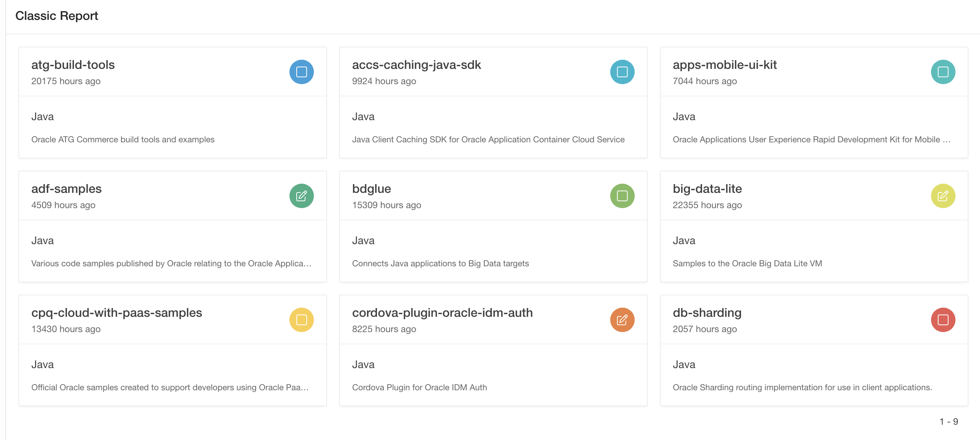This screenshot has width=980, height=440.
Task: Click the blue square icon on atg-build-tools card
Action: pyautogui.click(x=301, y=72)
